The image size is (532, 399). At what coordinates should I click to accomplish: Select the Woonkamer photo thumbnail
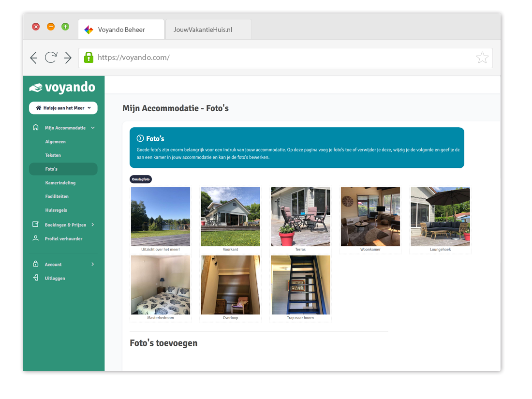point(370,217)
